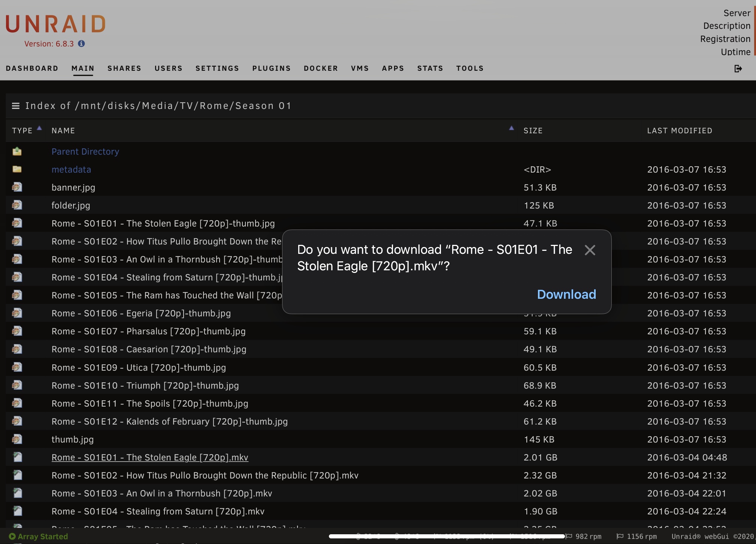This screenshot has height=544, width=756.
Task: Click the Parent Directory up-folder icon
Action: coord(17,152)
